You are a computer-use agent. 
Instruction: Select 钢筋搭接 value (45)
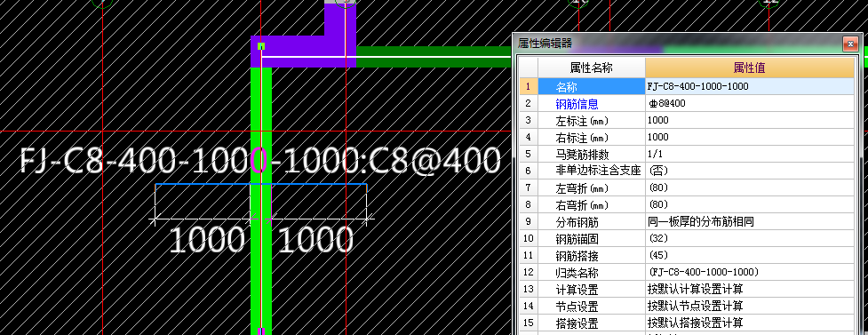pyautogui.click(x=750, y=255)
